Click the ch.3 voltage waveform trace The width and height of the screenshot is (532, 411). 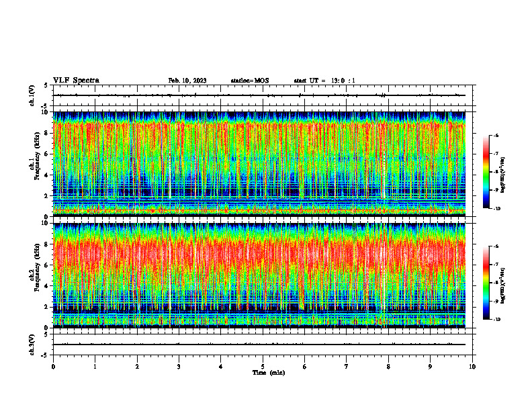259,345
